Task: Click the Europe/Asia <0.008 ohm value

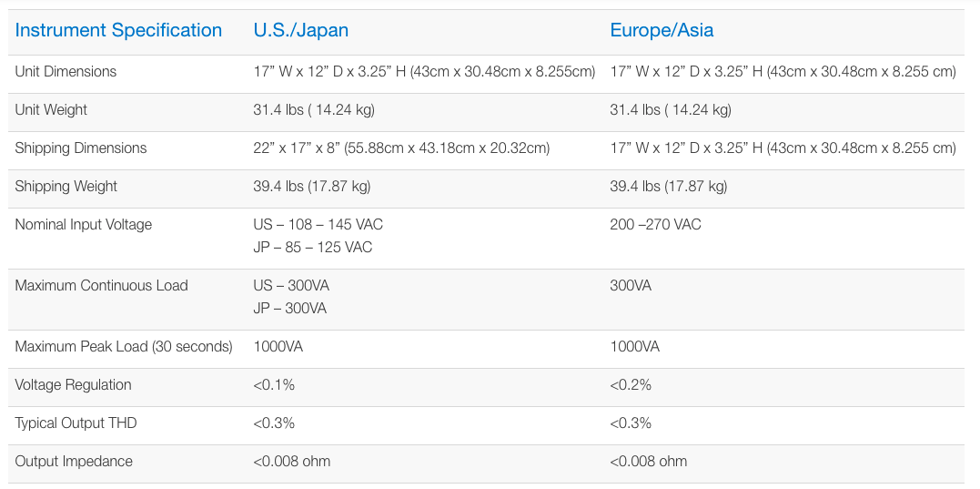Action: pos(648,462)
